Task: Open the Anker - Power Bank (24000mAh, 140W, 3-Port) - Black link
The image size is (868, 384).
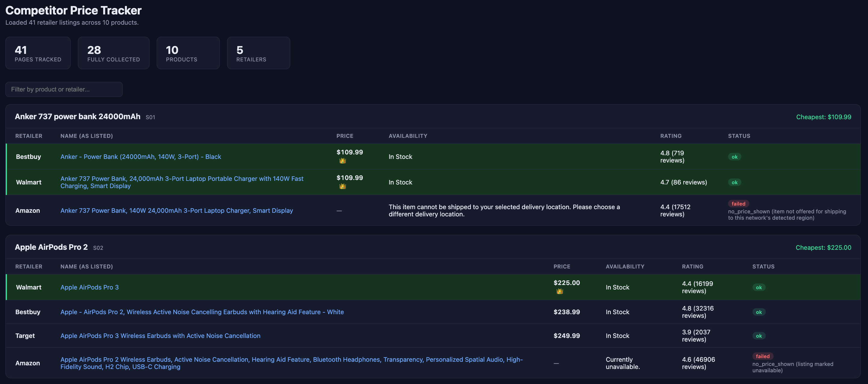Action: [x=141, y=157]
